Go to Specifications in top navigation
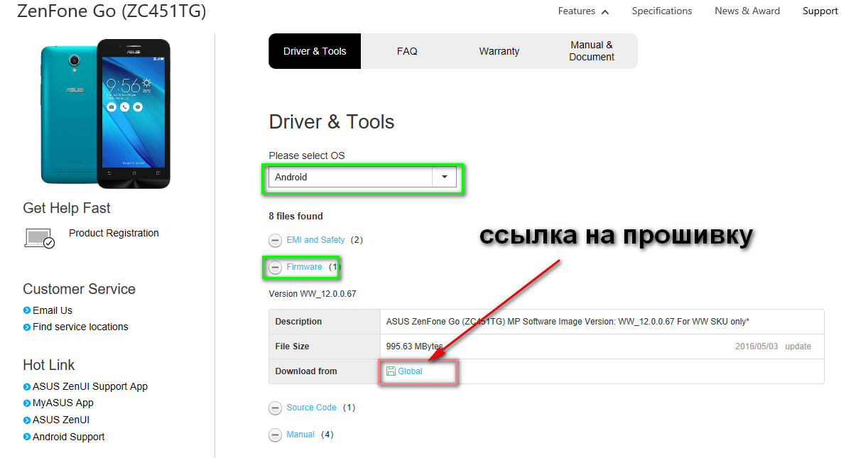Screen dimensions: 868x458 click(661, 11)
